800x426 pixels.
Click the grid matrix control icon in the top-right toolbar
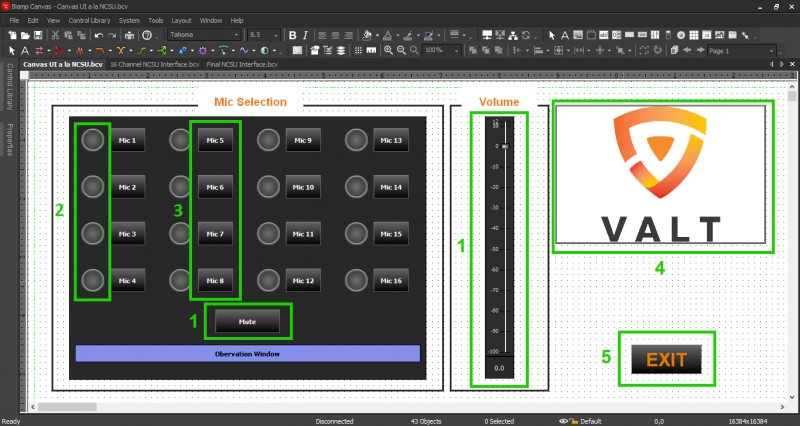click(694, 35)
